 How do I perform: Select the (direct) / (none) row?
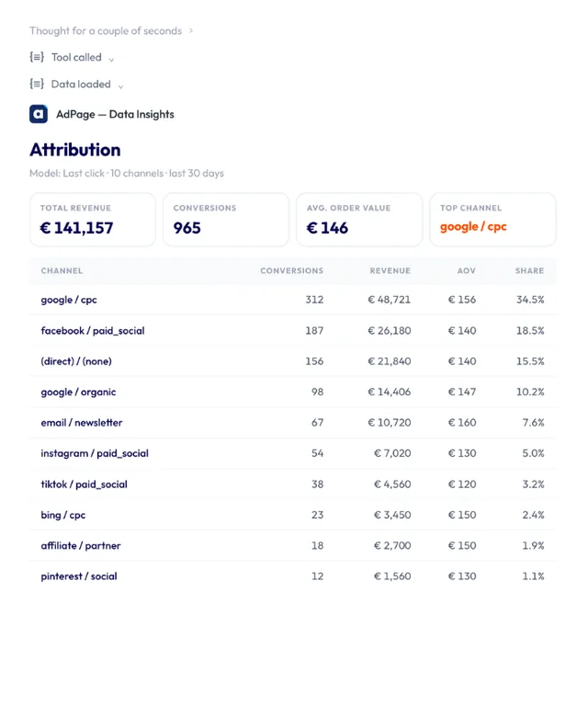point(293,361)
